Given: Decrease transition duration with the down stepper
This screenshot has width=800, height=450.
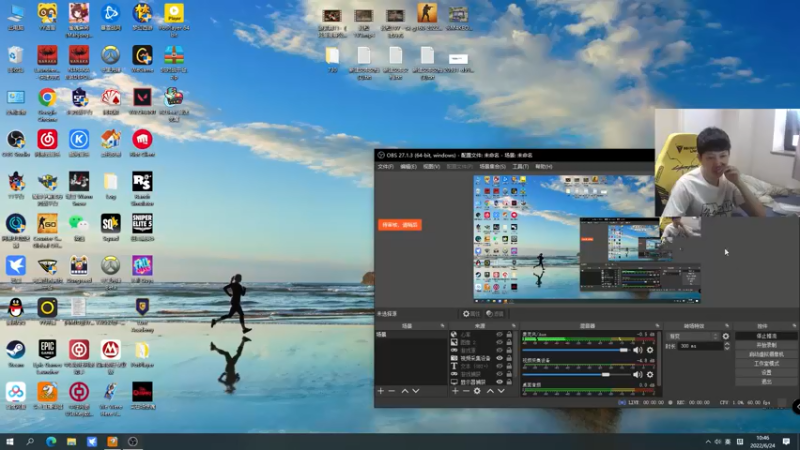Looking at the screenshot, I should [x=727, y=348].
